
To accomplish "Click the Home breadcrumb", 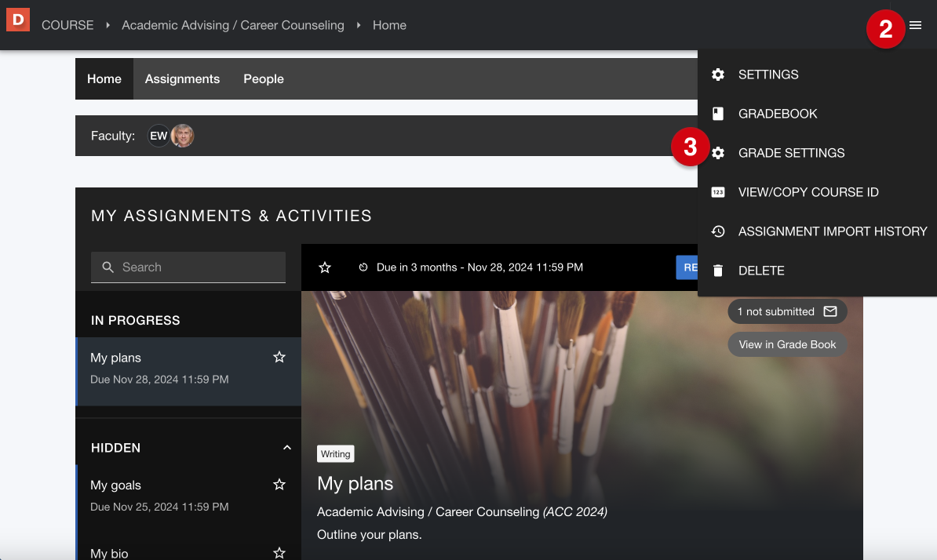I will [389, 25].
